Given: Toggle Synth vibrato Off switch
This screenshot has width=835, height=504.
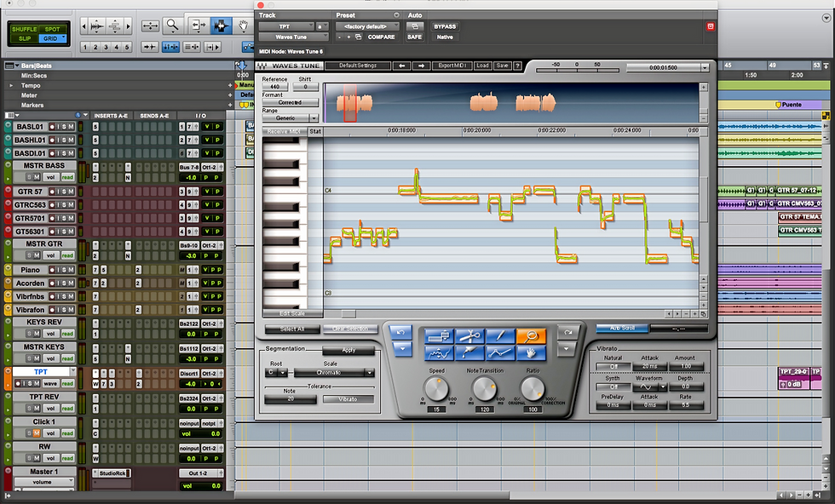Looking at the screenshot, I should (613, 387).
